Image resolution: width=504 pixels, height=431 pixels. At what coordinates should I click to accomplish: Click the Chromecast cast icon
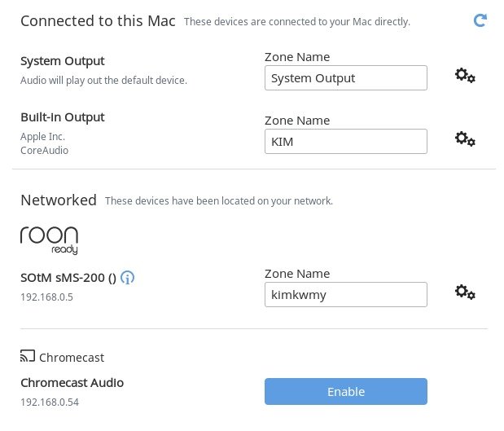tap(28, 357)
